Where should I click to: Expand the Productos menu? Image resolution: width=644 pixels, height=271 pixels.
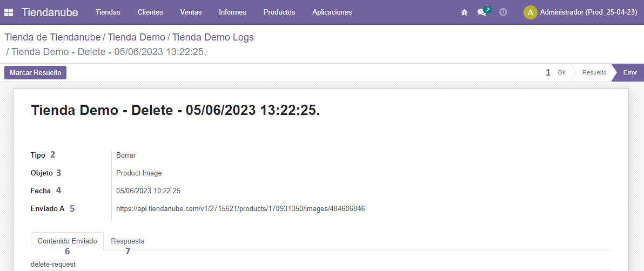(x=279, y=12)
